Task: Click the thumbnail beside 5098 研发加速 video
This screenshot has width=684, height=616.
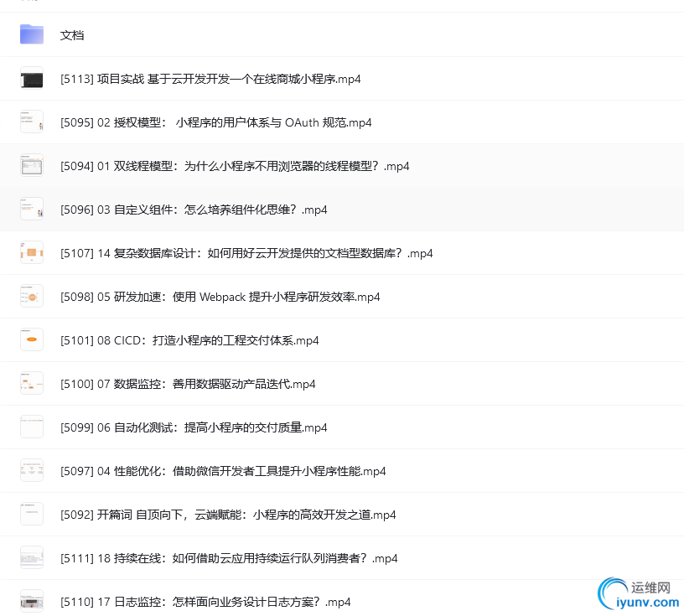Action: point(31,296)
